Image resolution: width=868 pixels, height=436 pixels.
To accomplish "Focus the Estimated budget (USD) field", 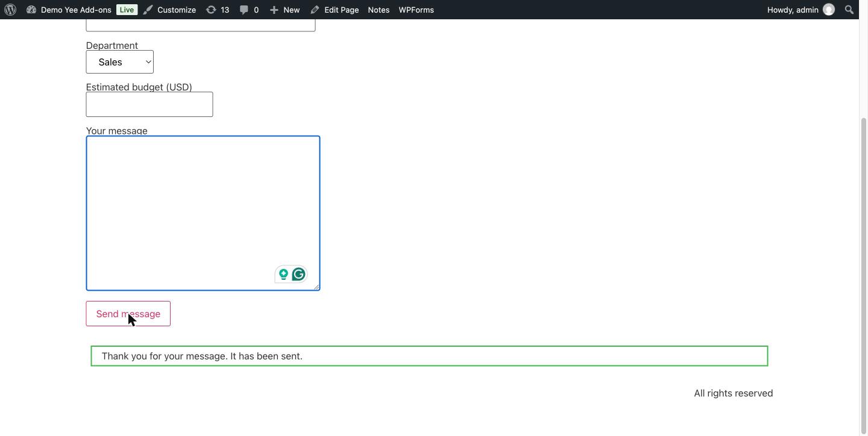I will [x=149, y=104].
